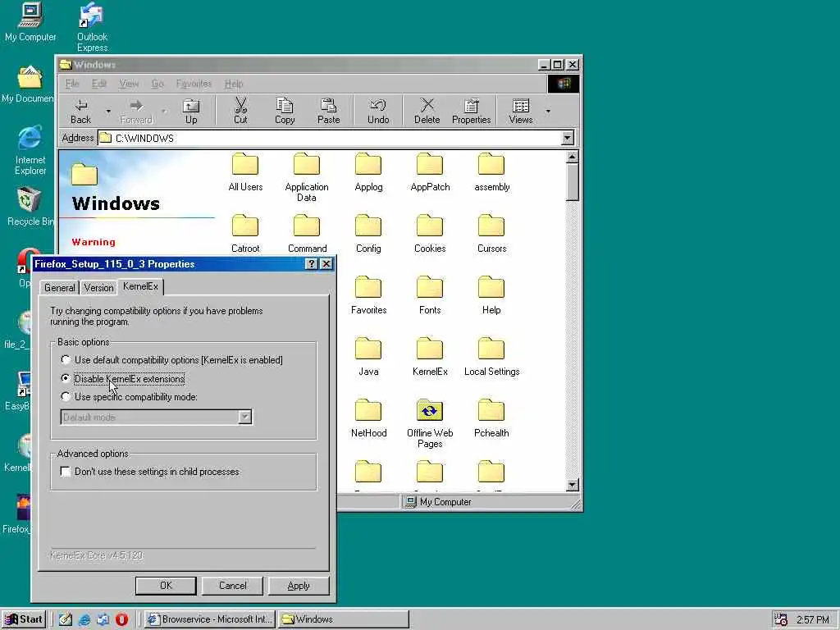Open the Start menu
The image size is (840, 630).
[x=24, y=619]
